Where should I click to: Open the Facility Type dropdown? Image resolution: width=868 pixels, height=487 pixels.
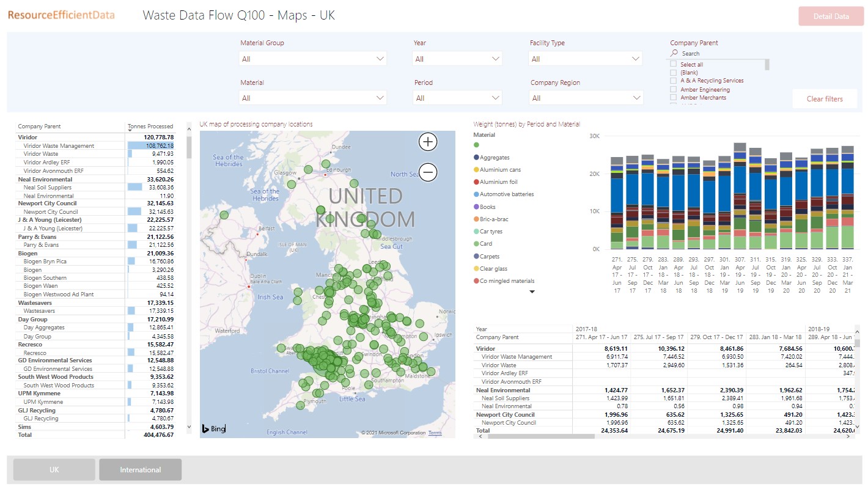(x=585, y=59)
